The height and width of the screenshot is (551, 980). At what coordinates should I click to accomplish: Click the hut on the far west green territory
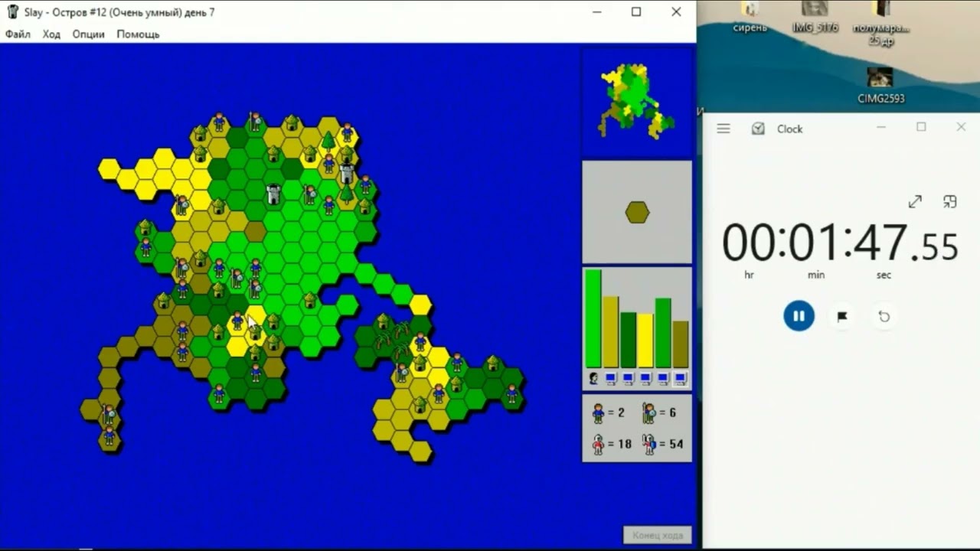tap(145, 227)
